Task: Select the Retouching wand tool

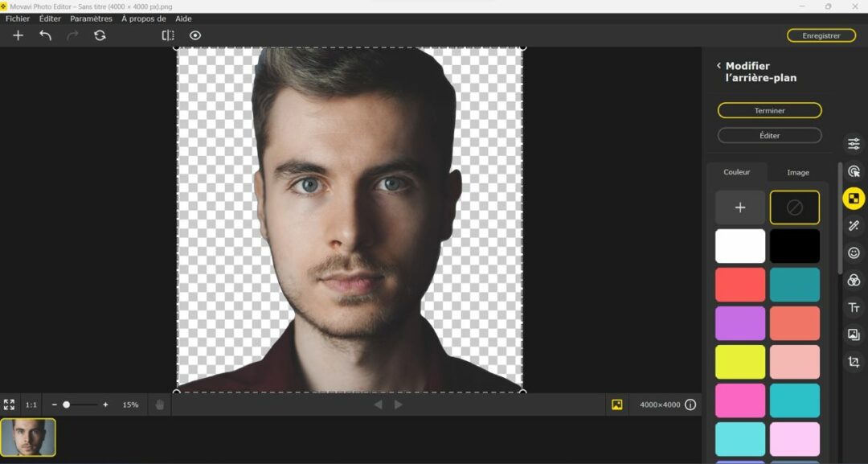Action: [854, 226]
